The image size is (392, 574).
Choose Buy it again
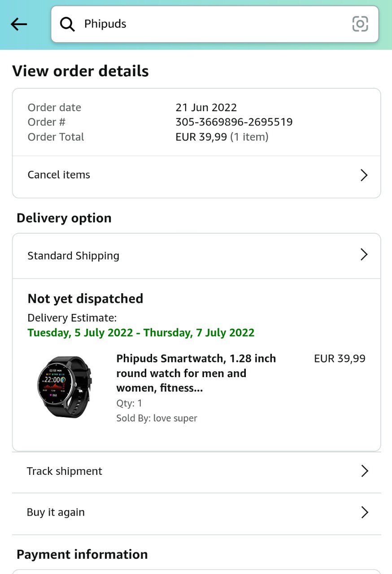pyautogui.click(x=56, y=513)
